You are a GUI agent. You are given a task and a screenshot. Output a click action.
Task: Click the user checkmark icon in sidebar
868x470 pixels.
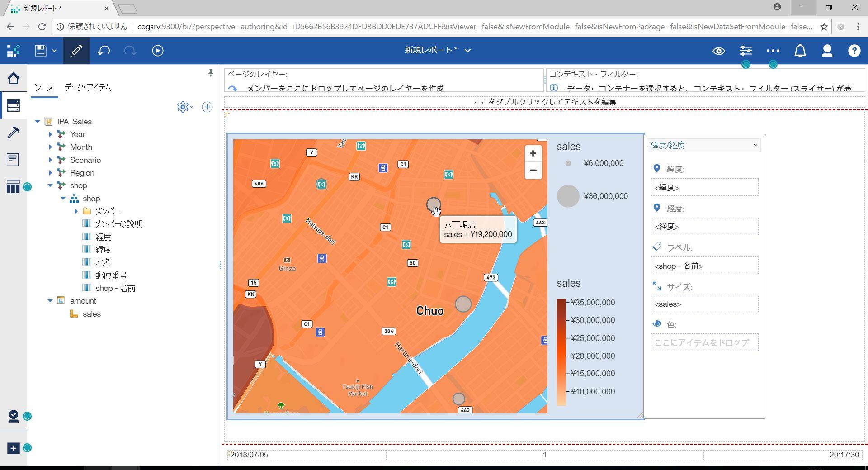pyautogui.click(x=14, y=416)
